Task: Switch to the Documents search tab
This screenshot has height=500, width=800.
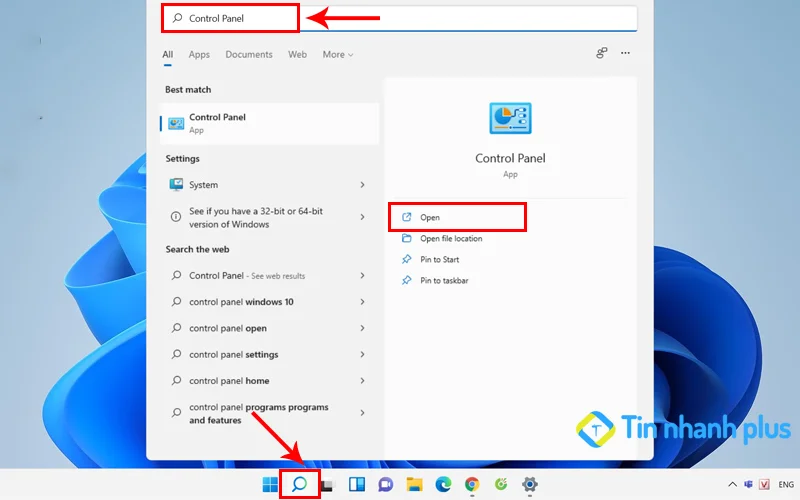Action: (x=249, y=55)
